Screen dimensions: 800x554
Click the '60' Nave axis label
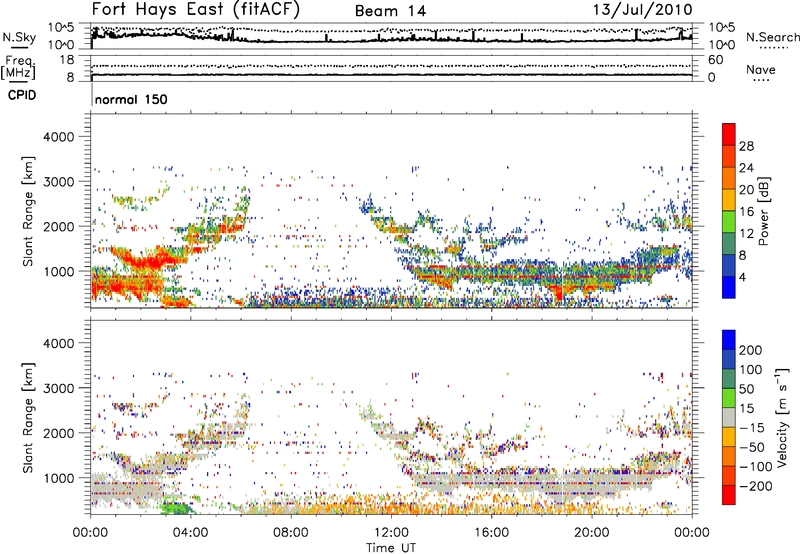715,60
